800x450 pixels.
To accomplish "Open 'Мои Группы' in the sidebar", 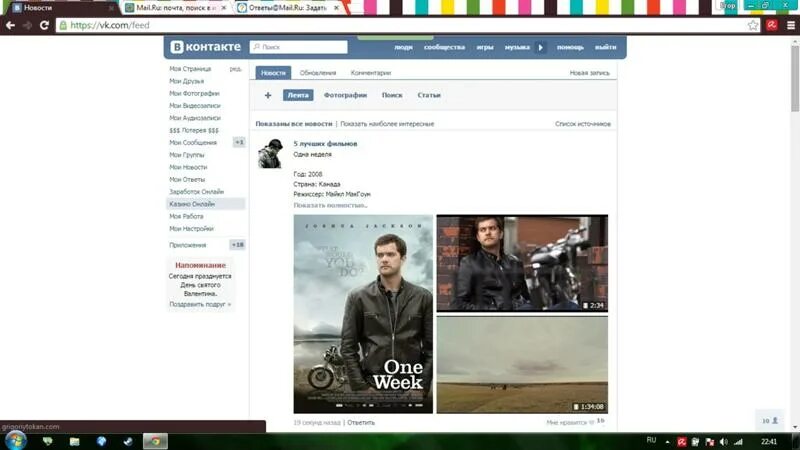I will click(187, 155).
